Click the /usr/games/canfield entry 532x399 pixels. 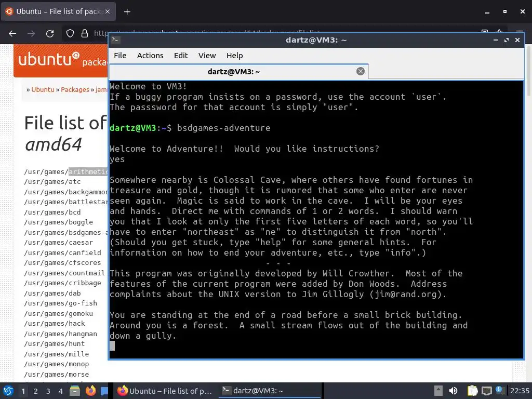(62, 253)
